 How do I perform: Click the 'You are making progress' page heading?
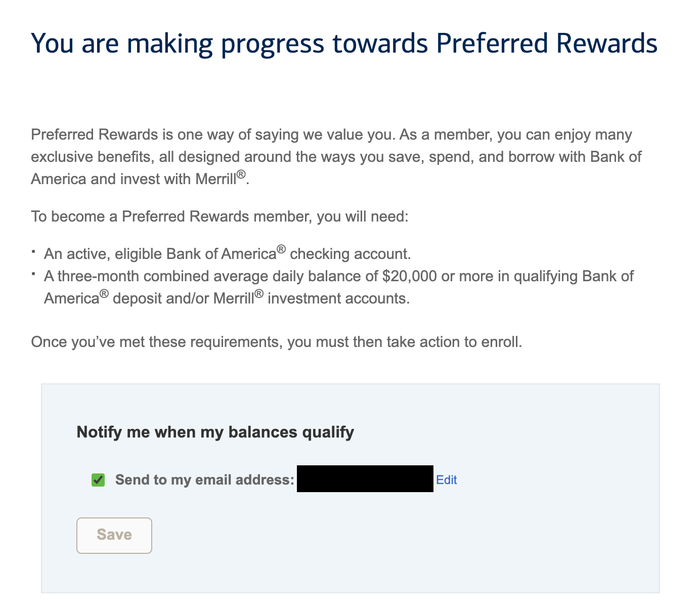(x=344, y=43)
